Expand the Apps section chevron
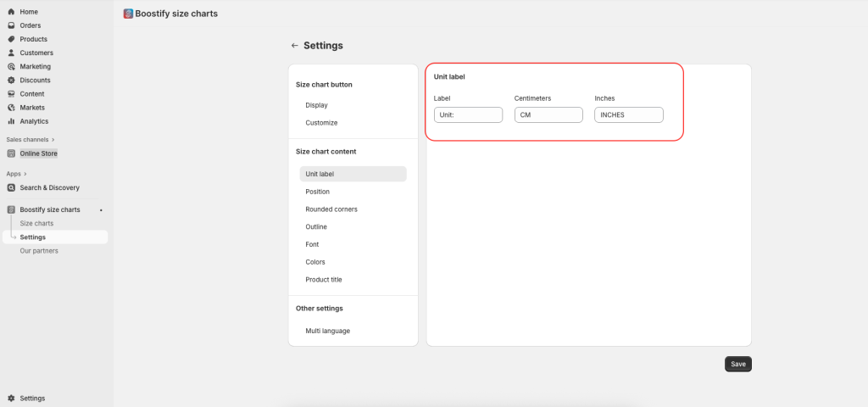 25,174
